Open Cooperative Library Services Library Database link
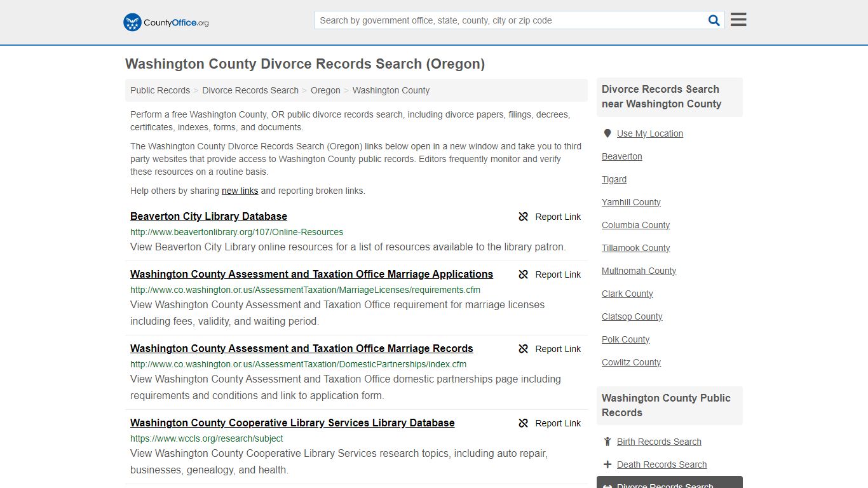Image resolution: width=868 pixels, height=488 pixels. point(292,423)
